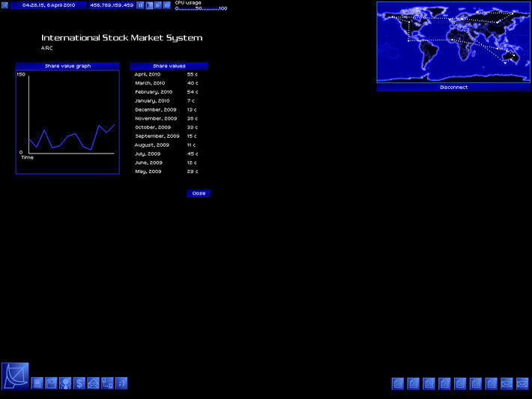Set game speed to fast forward
532x399 pixels.
click(x=158, y=5)
